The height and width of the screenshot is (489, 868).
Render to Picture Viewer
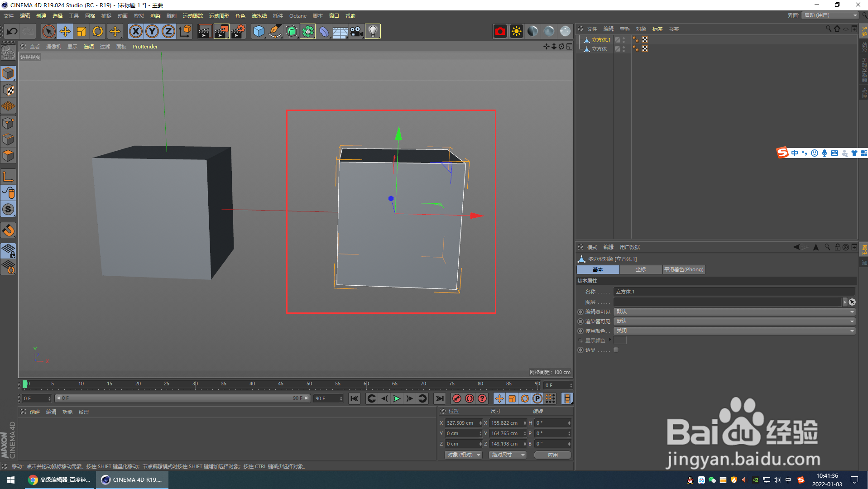[x=221, y=31]
